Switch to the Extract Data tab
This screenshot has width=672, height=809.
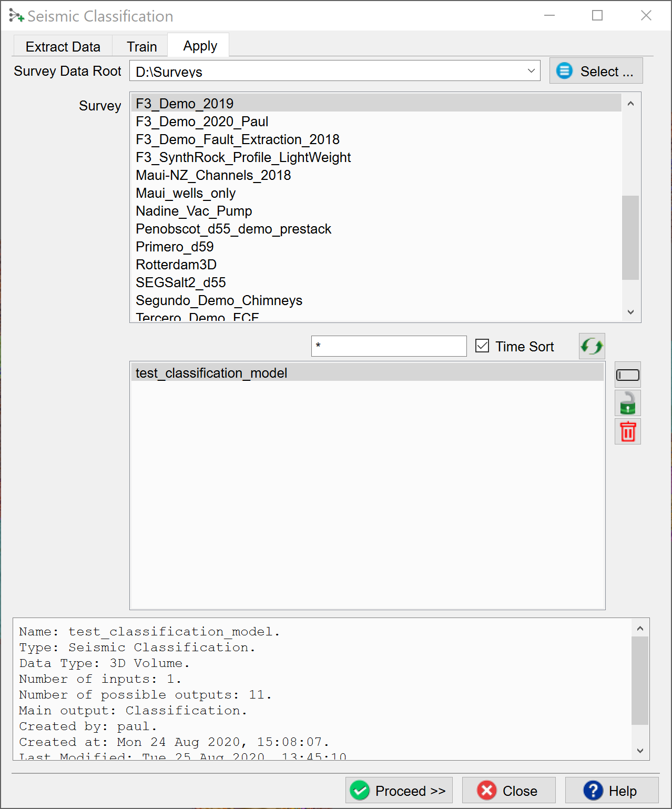(x=63, y=47)
